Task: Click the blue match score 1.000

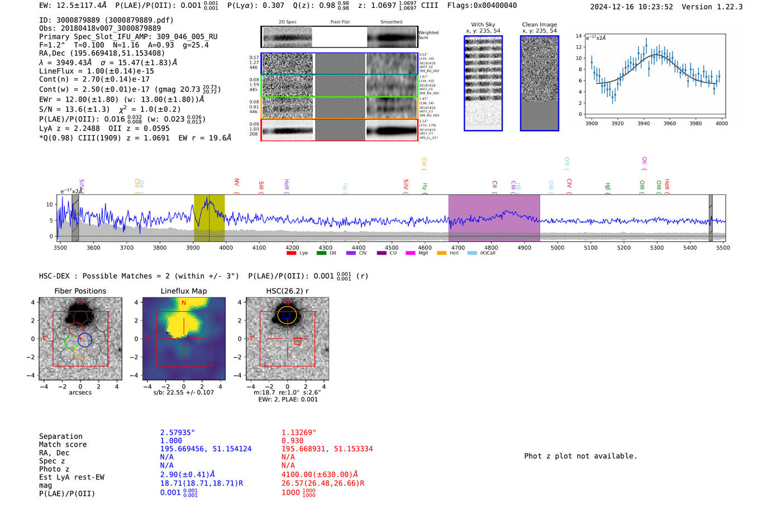Action: coord(171,441)
